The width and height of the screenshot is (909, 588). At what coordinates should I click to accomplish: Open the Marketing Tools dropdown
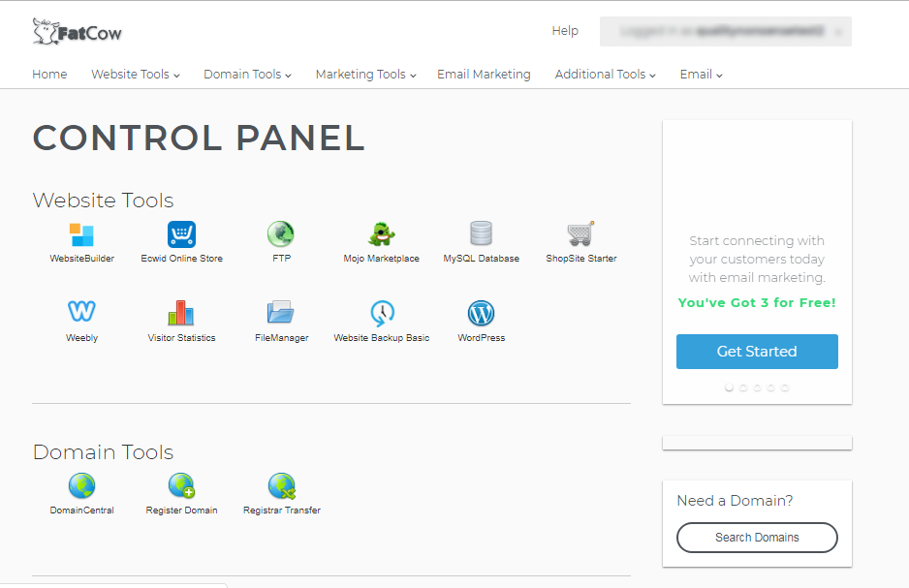364,74
